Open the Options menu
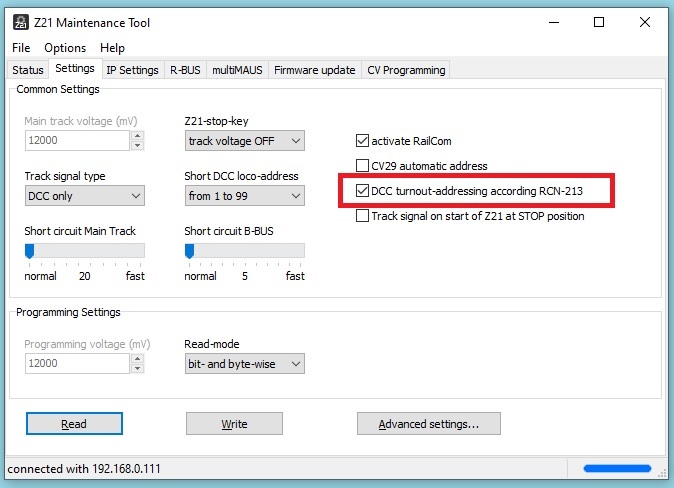This screenshot has height=488, width=674. pyautogui.click(x=65, y=48)
